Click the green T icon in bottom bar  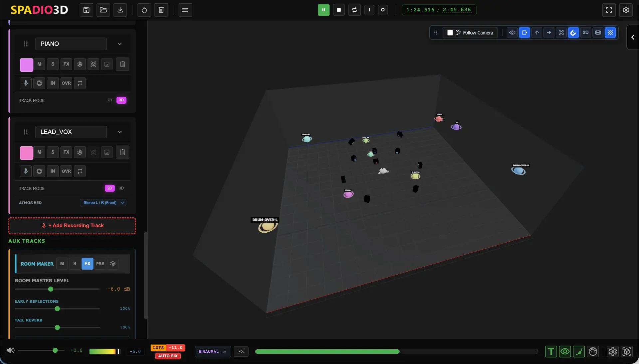551,352
